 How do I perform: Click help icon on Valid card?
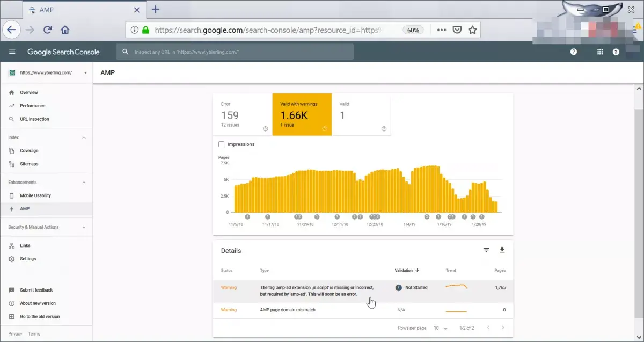tap(384, 129)
